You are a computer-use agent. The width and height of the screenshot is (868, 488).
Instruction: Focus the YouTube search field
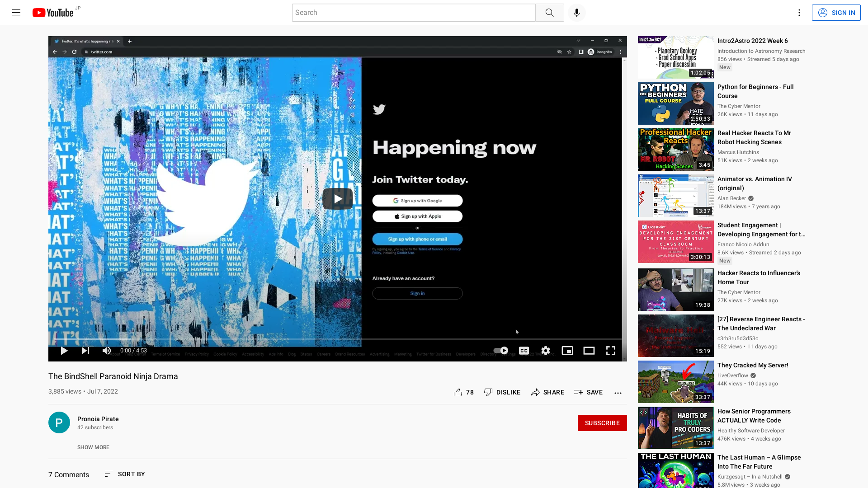tap(413, 13)
